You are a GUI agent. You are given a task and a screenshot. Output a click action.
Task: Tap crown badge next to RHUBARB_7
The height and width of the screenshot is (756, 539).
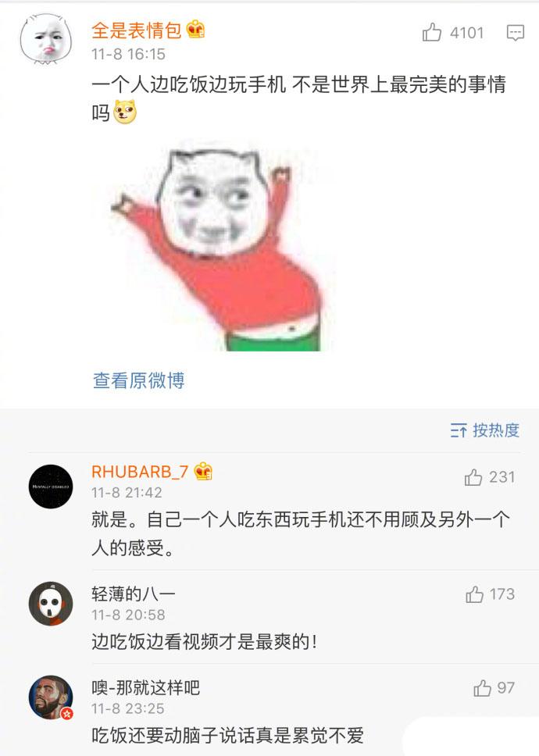click(203, 471)
